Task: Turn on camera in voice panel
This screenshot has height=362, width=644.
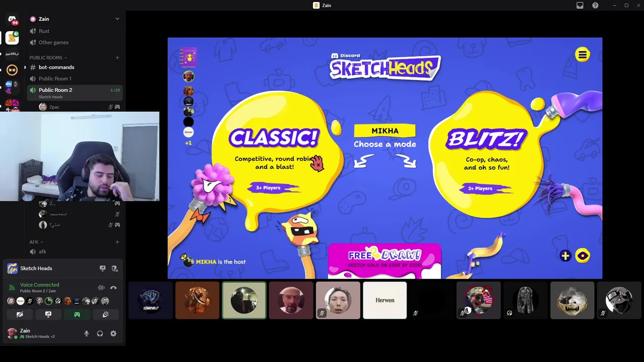Action: 20,314
